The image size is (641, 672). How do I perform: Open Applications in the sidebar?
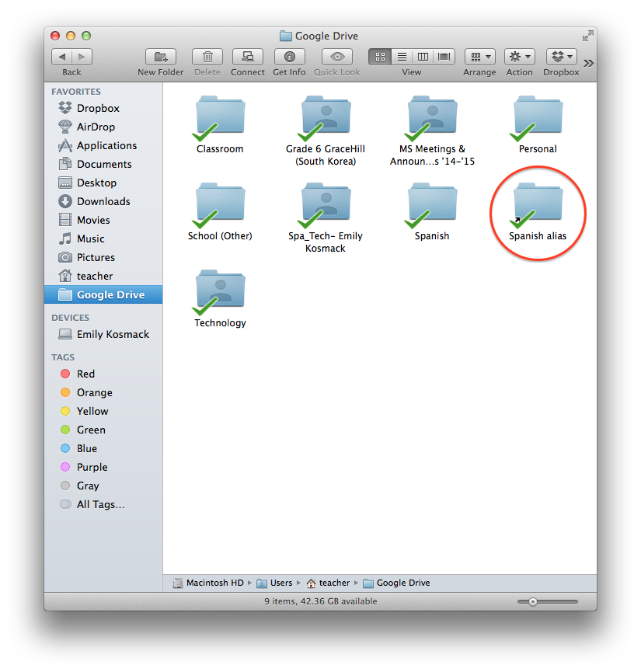[x=103, y=146]
